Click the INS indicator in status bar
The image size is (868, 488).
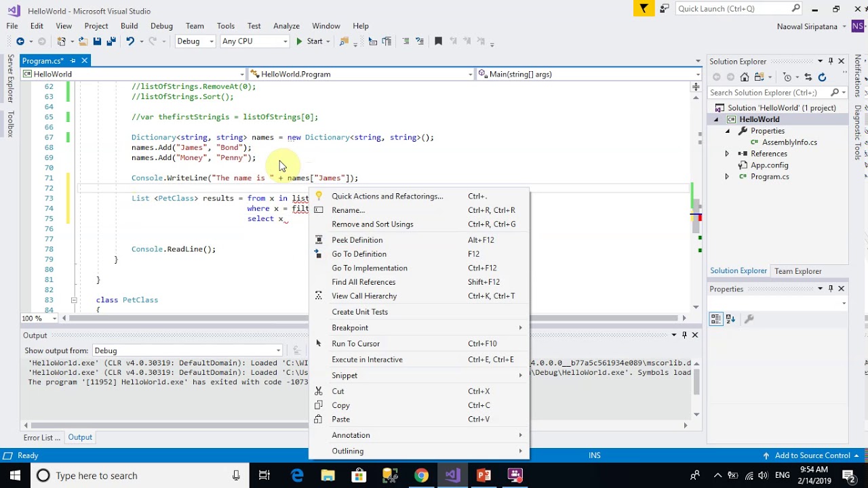[x=595, y=455]
